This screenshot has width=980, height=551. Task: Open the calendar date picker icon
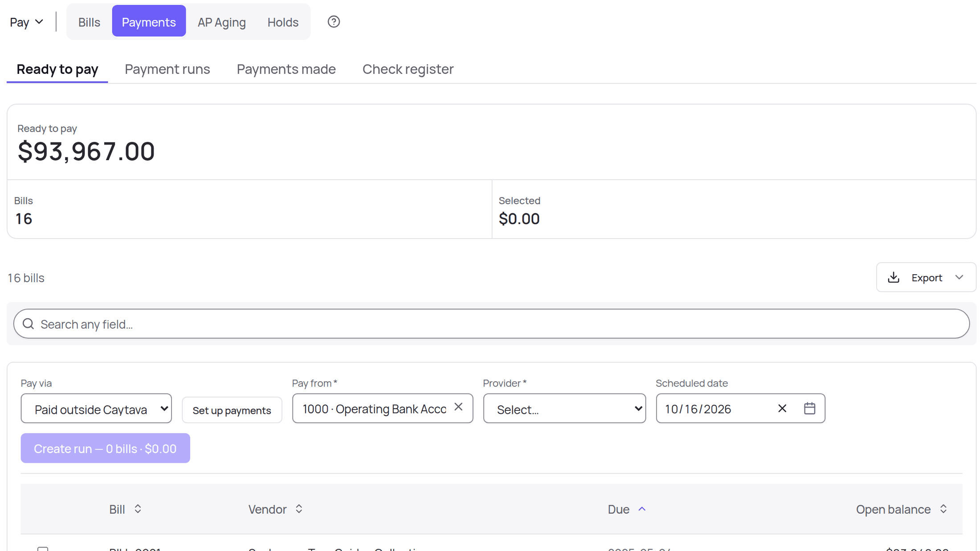tap(809, 408)
